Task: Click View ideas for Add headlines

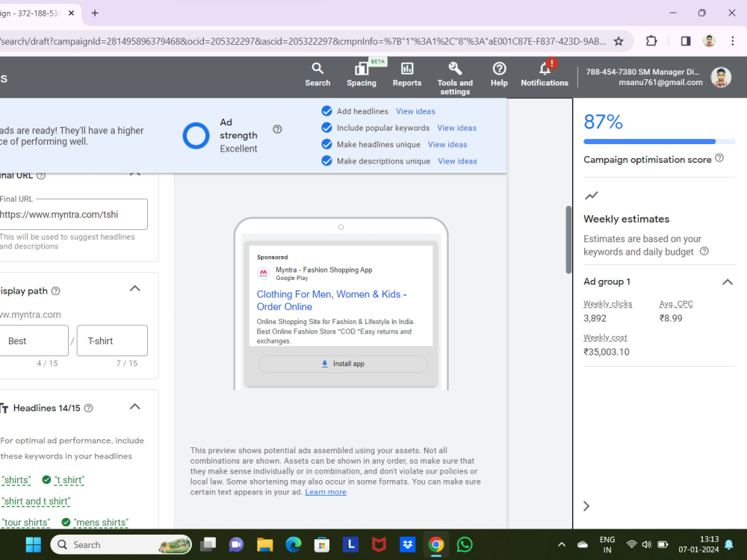Action: 415,111
